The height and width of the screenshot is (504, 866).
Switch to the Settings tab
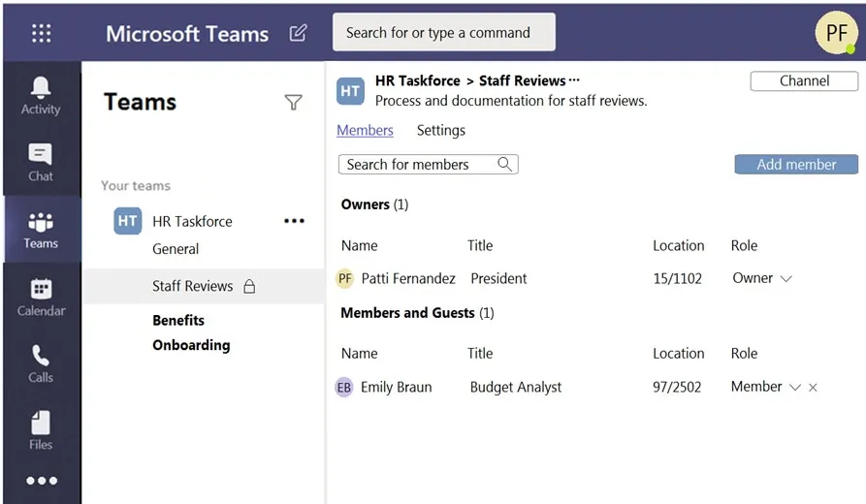[x=440, y=130]
